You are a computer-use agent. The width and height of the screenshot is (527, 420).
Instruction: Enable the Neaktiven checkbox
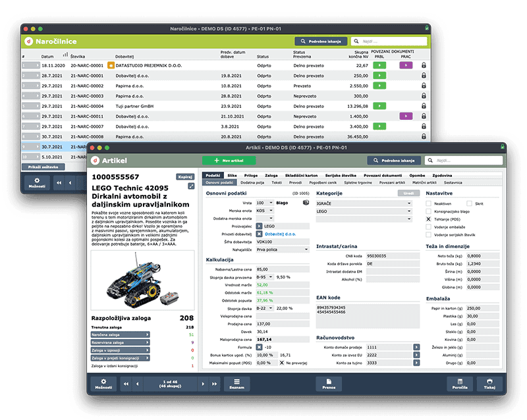(x=429, y=204)
